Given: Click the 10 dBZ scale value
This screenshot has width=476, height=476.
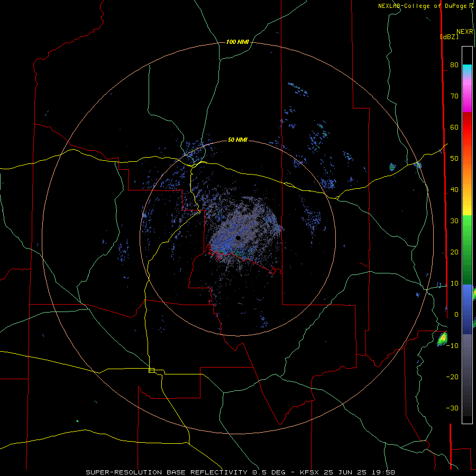Looking at the screenshot, I should (x=454, y=283).
